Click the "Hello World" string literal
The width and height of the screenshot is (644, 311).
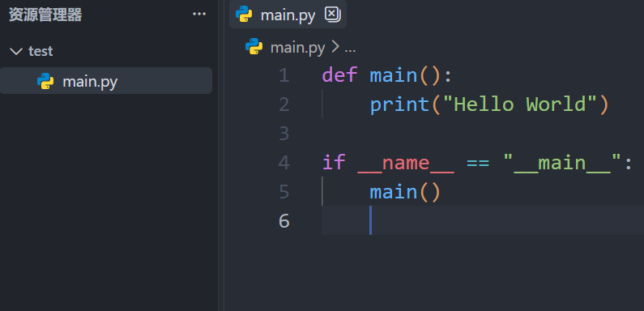pyautogui.click(x=520, y=104)
